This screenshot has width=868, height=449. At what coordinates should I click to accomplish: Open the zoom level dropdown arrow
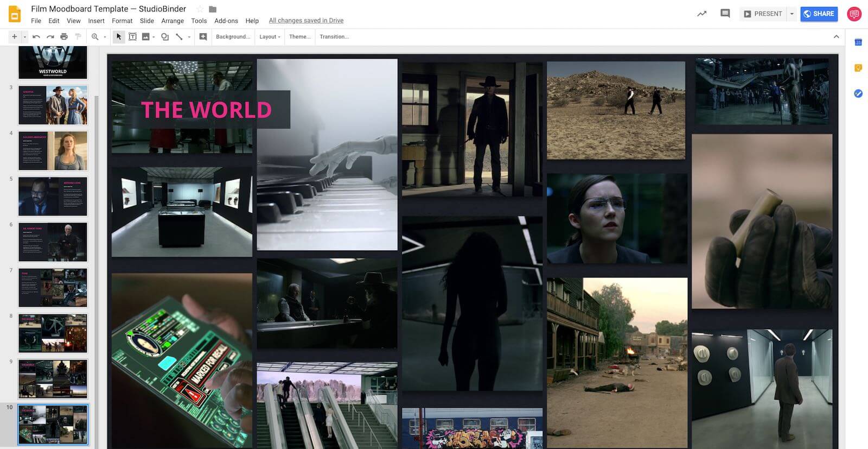point(105,37)
